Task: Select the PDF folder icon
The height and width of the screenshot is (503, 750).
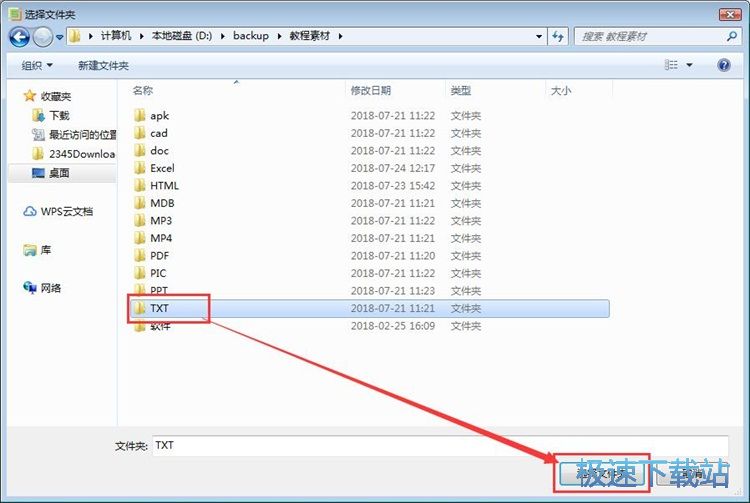Action: tap(140, 255)
